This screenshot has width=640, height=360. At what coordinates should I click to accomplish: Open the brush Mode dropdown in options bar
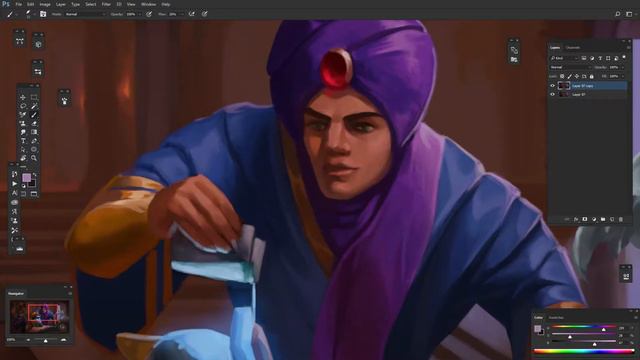pyautogui.click(x=85, y=14)
